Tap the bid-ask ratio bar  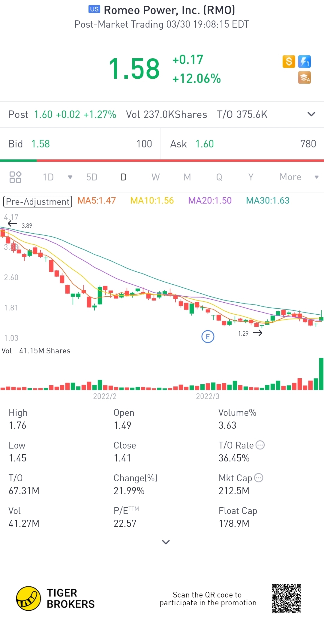[x=162, y=161]
